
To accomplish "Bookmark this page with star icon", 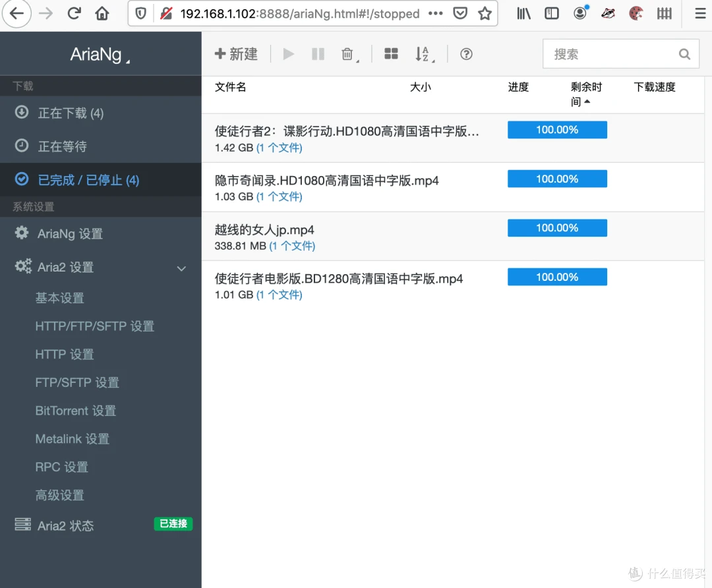I will (x=485, y=14).
